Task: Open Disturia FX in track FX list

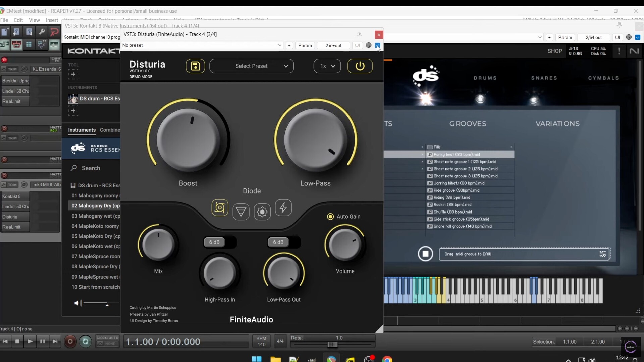Action: point(15,217)
